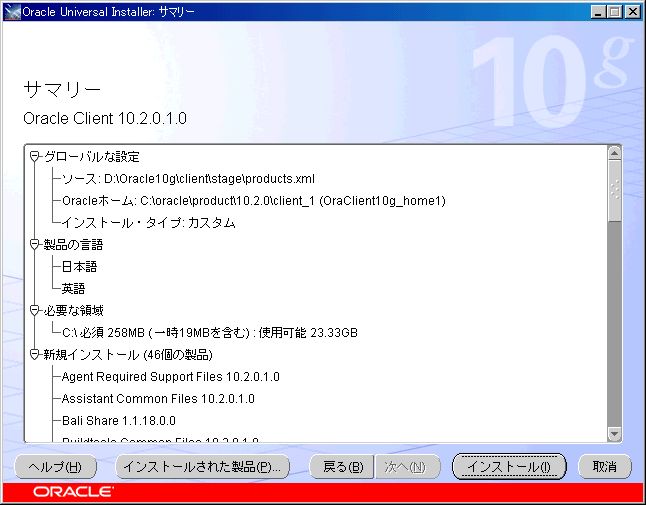Click the 製品の言語 heading text
Screen dimensions: 646x505
(x=73, y=245)
